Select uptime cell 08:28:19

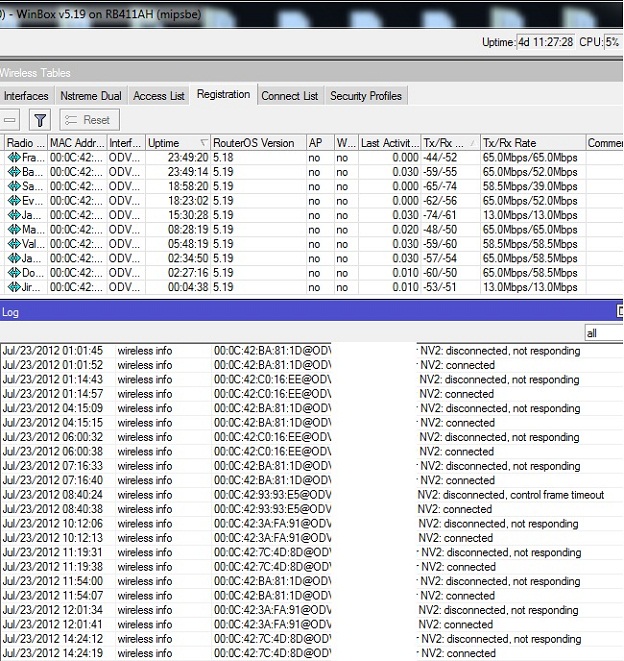click(x=188, y=230)
